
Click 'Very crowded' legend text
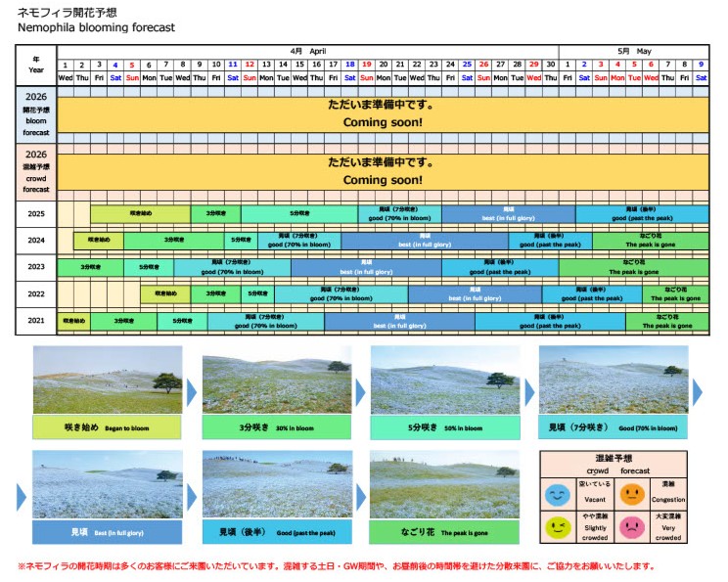click(668, 533)
